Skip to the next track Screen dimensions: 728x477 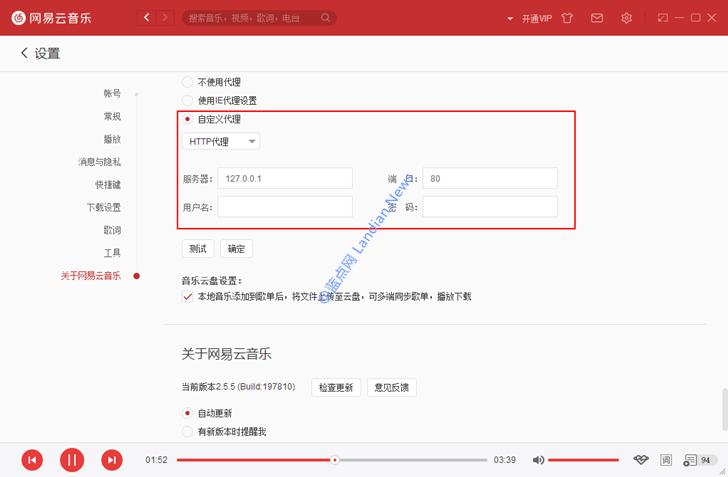pos(112,460)
